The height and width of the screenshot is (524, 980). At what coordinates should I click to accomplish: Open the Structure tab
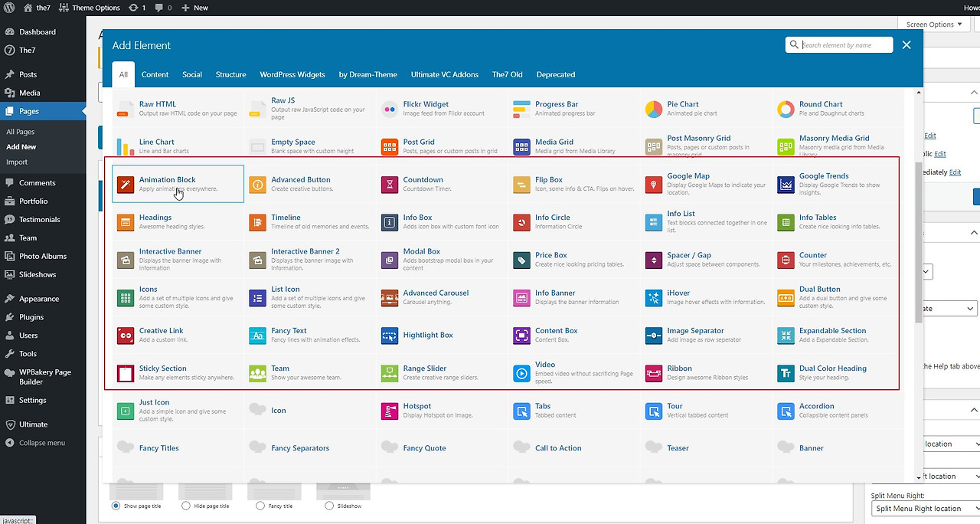[x=230, y=74]
